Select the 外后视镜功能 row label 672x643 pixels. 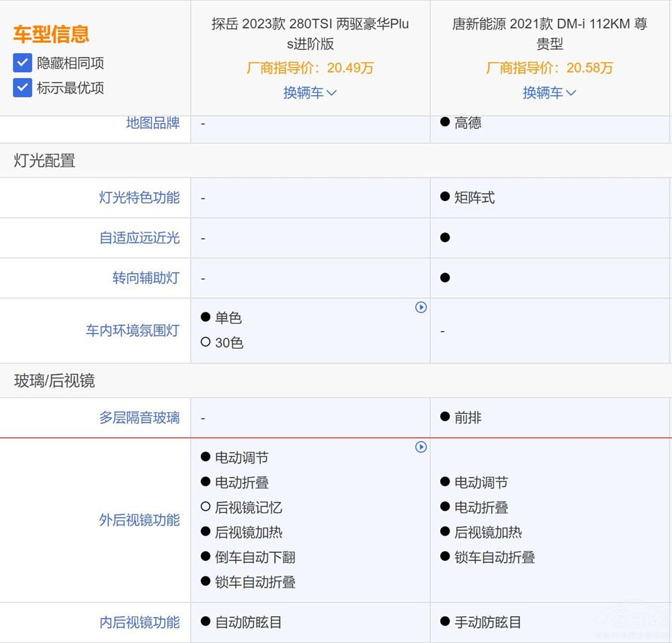click(139, 520)
